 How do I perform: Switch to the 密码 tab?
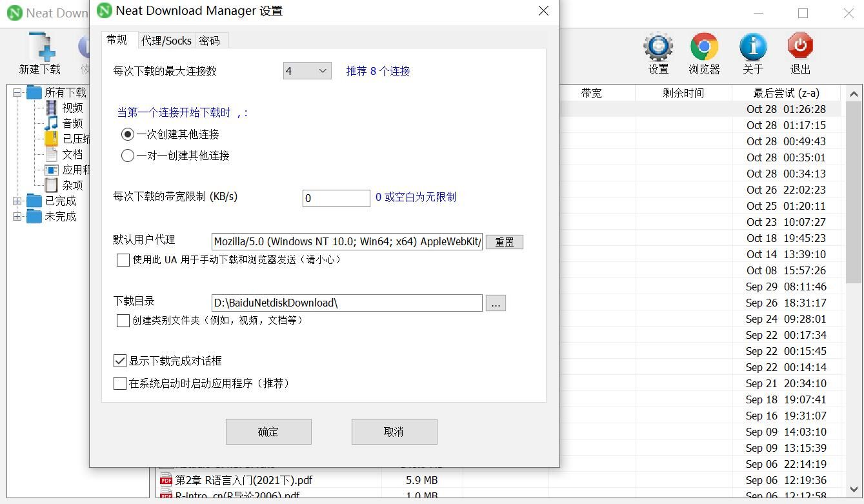[x=210, y=41]
